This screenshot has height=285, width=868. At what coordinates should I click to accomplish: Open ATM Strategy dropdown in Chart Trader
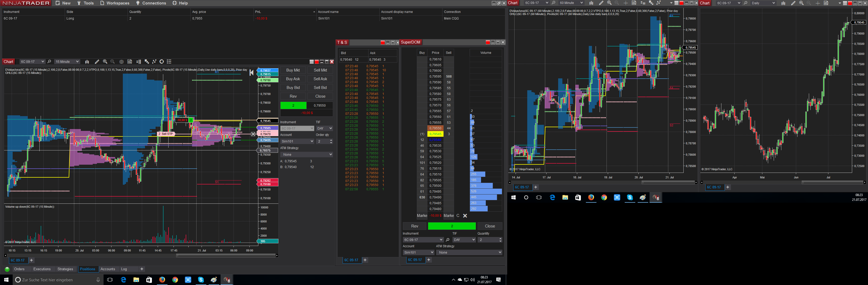coord(307,154)
